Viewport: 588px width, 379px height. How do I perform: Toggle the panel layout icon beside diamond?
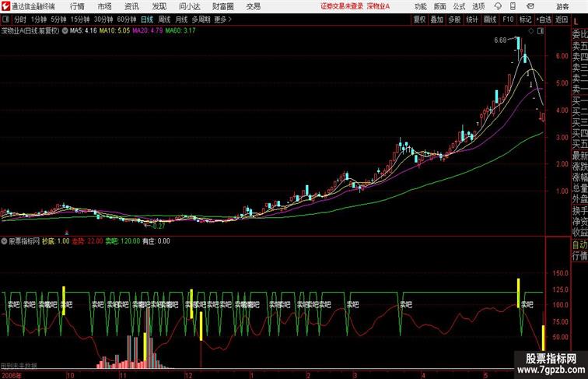[x=541, y=31]
